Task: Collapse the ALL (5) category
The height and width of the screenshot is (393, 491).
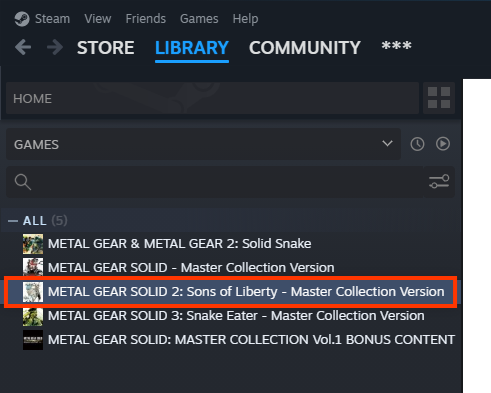Action: pos(13,221)
